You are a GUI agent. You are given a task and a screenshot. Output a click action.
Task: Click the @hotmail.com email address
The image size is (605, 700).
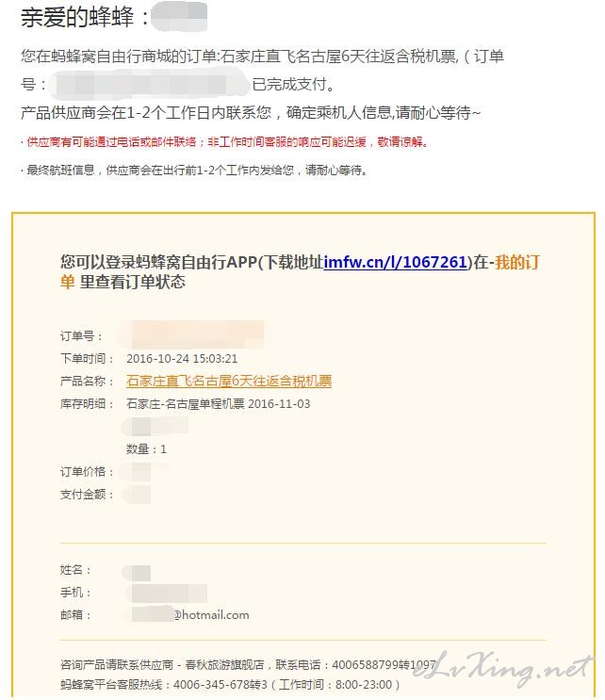(x=211, y=614)
